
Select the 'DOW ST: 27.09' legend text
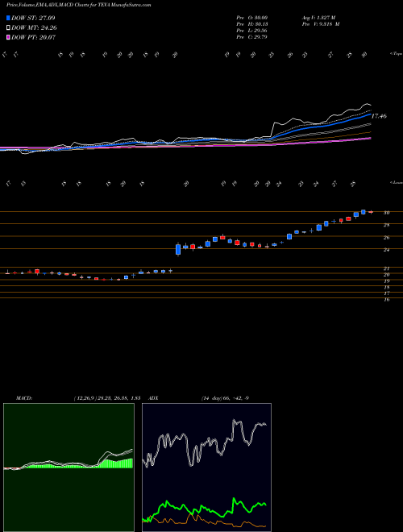click(33, 18)
